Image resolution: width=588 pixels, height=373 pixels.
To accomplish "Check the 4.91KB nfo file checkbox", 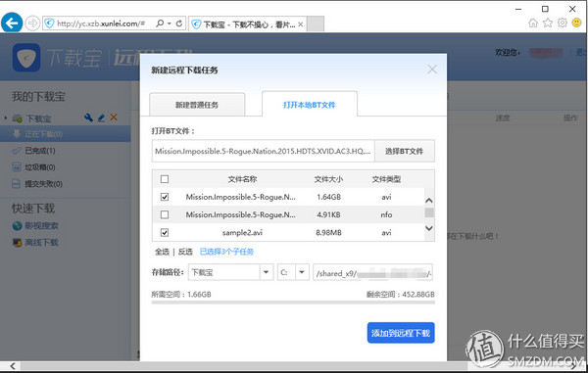I will pyautogui.click(x=165, y=214).
